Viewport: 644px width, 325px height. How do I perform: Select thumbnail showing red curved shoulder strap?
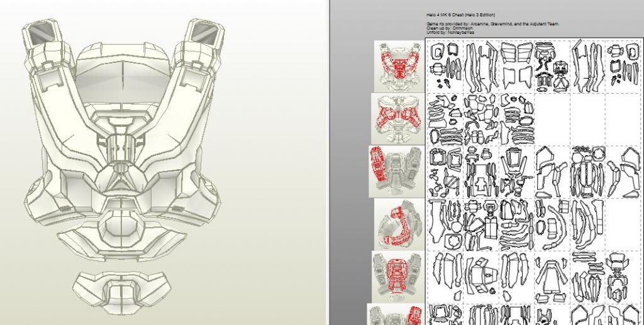click(399, 224)
